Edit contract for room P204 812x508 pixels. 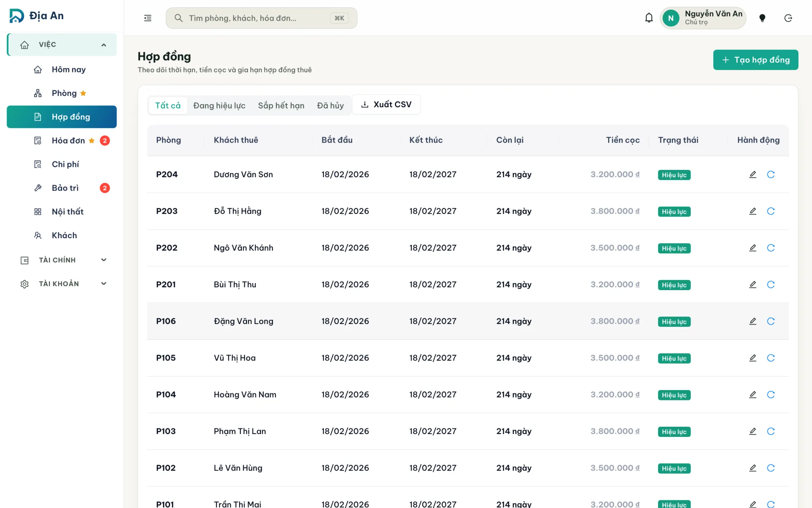[x=753, y=174]
